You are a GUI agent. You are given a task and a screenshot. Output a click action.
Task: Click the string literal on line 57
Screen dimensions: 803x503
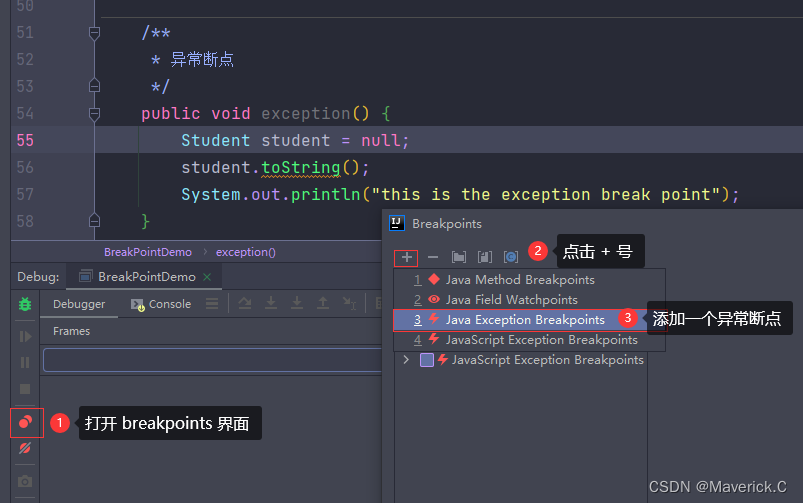(545, 195)
